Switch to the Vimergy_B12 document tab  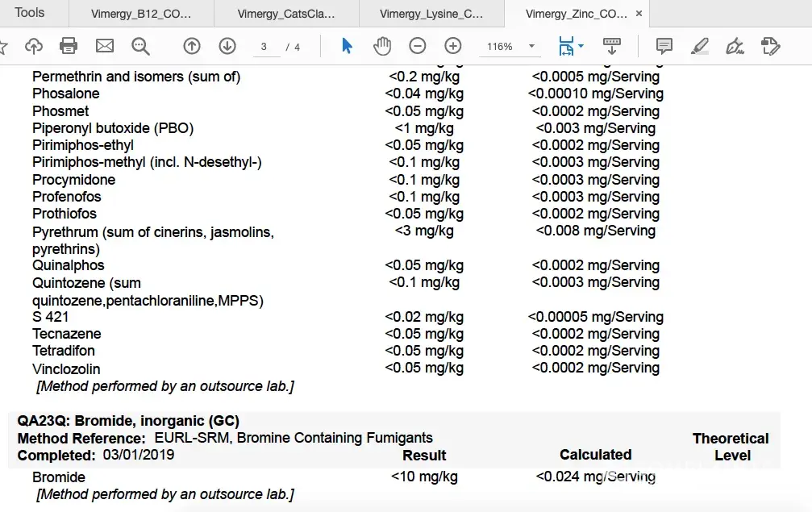click(x=141, y=14)
